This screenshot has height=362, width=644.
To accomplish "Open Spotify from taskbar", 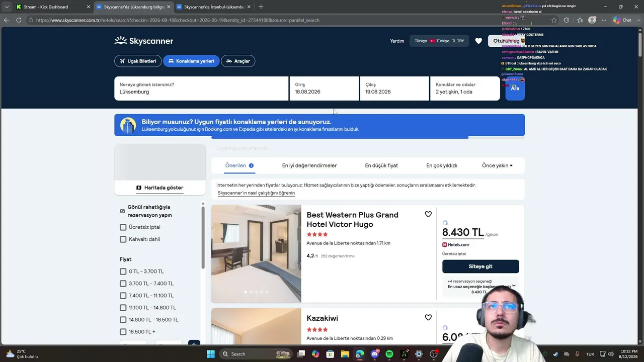I will [x=389, y=354].
